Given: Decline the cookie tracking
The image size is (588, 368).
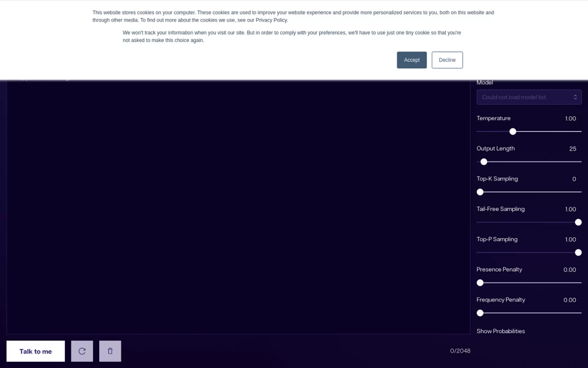Looking at the screenshot, I should coord(447,60).
